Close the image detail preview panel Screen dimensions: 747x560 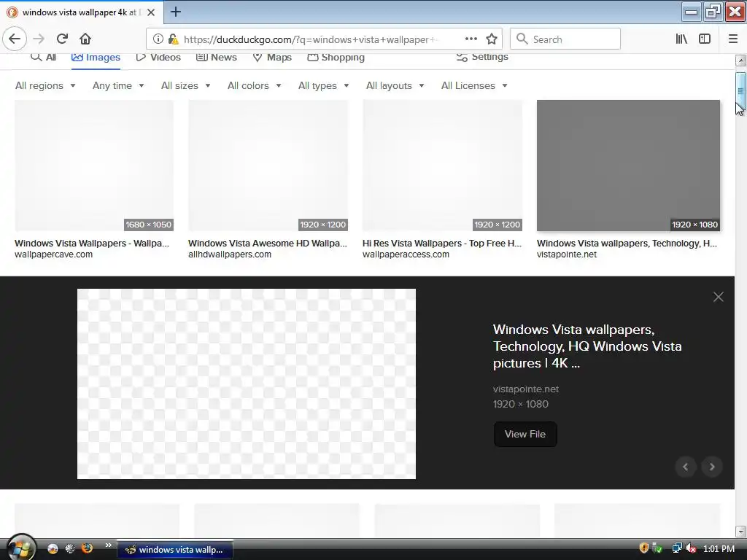[718, 297]
